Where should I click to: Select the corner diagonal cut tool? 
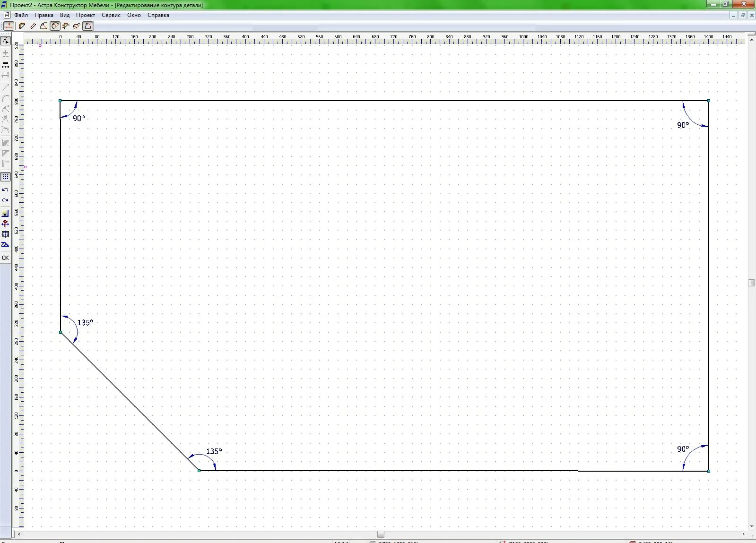click(x=44, y=26)
